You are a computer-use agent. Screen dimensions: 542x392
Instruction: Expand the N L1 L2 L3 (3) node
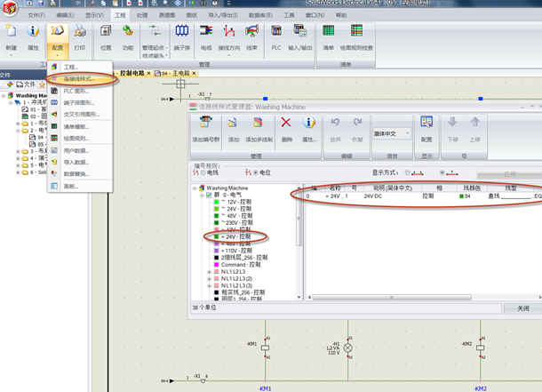tap(209, 286)
